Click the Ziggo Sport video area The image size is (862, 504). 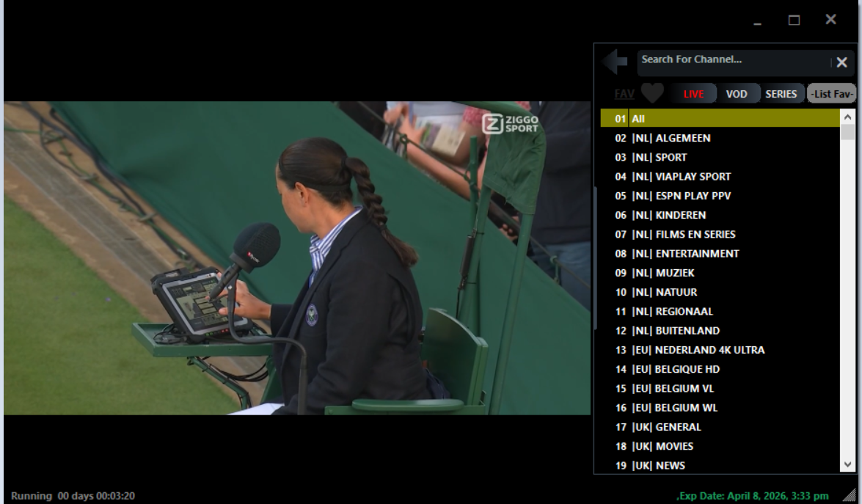(x=297, y=258)
